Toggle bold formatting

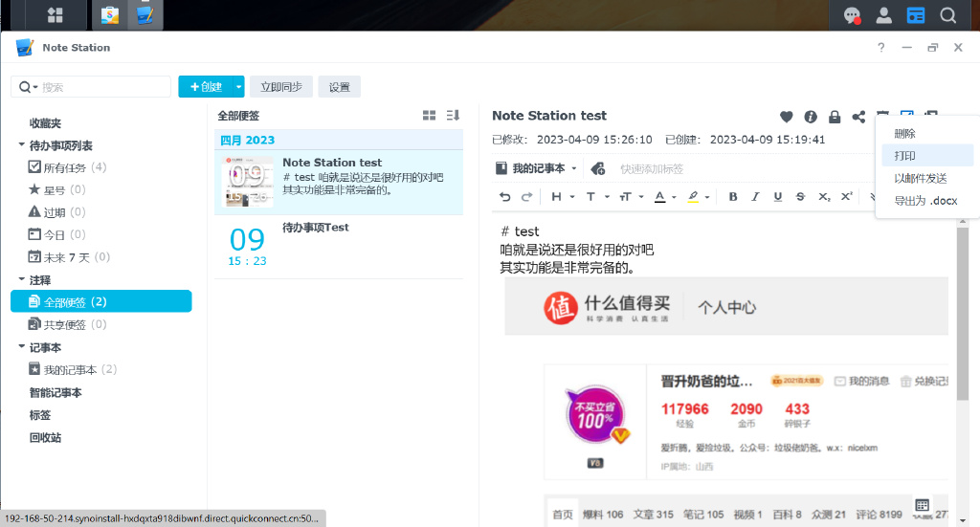click(x=733, y=197)
